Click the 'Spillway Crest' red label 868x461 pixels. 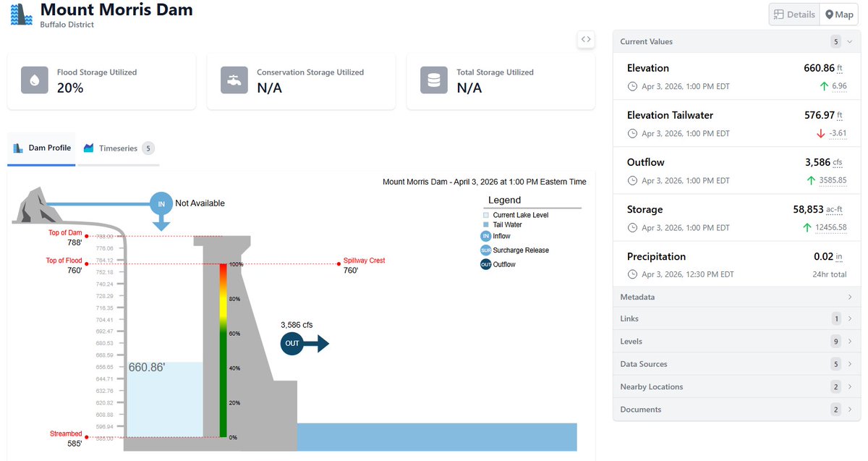[364, 261]
